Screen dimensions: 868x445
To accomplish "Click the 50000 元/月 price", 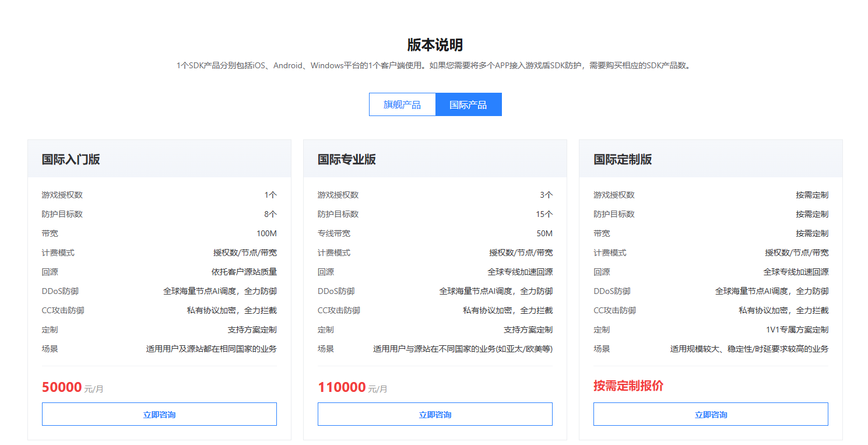I will coord(72,387).
